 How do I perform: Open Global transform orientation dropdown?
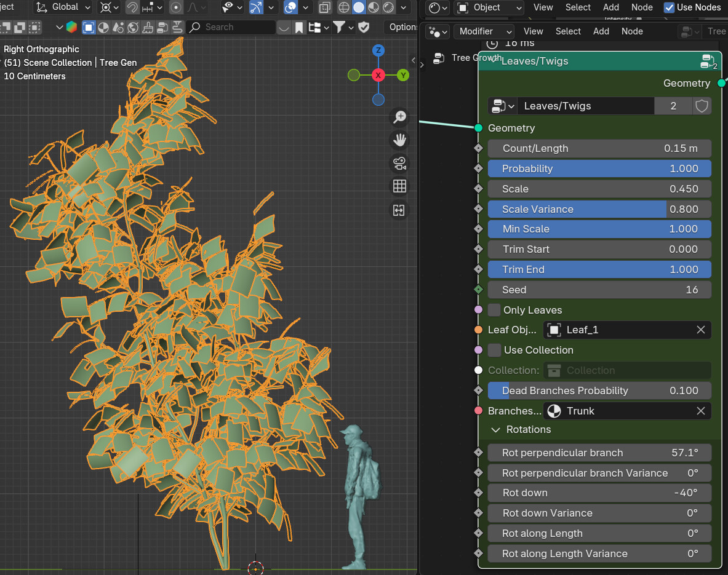click(x=63, y=7)
